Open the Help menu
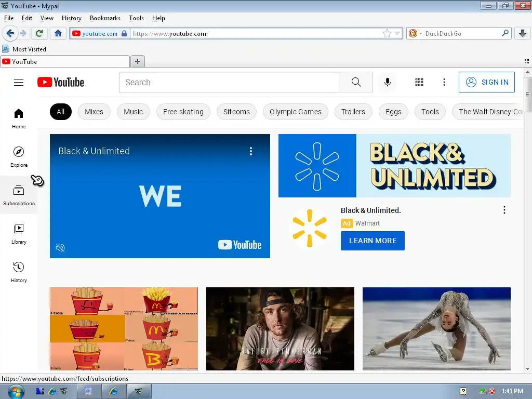This screenshot has height=399, width=532. (x=158, y=18)
